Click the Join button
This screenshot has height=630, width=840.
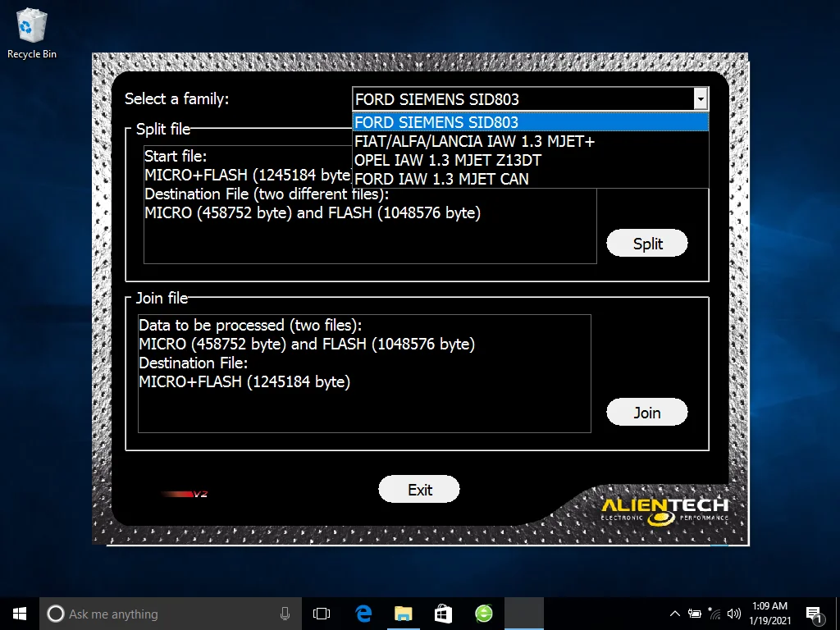[x=647, y=413]
